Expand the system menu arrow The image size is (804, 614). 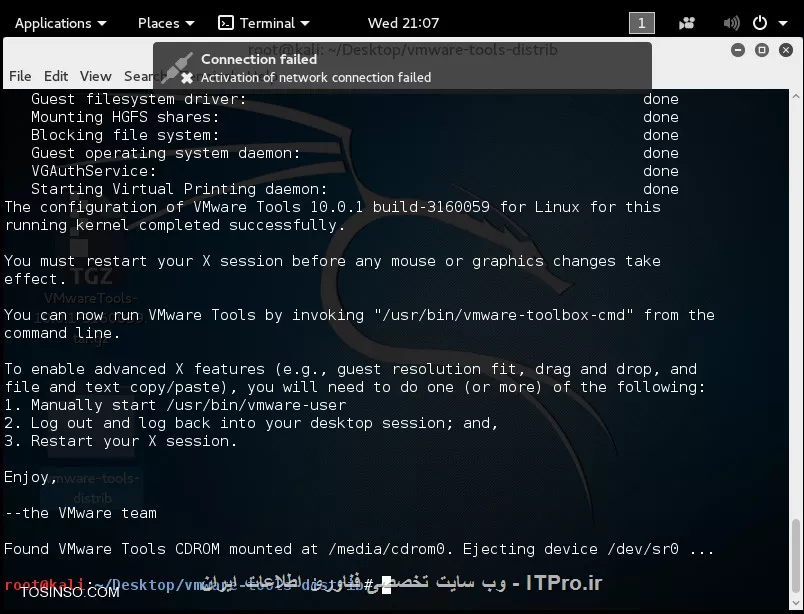(782, 23)
